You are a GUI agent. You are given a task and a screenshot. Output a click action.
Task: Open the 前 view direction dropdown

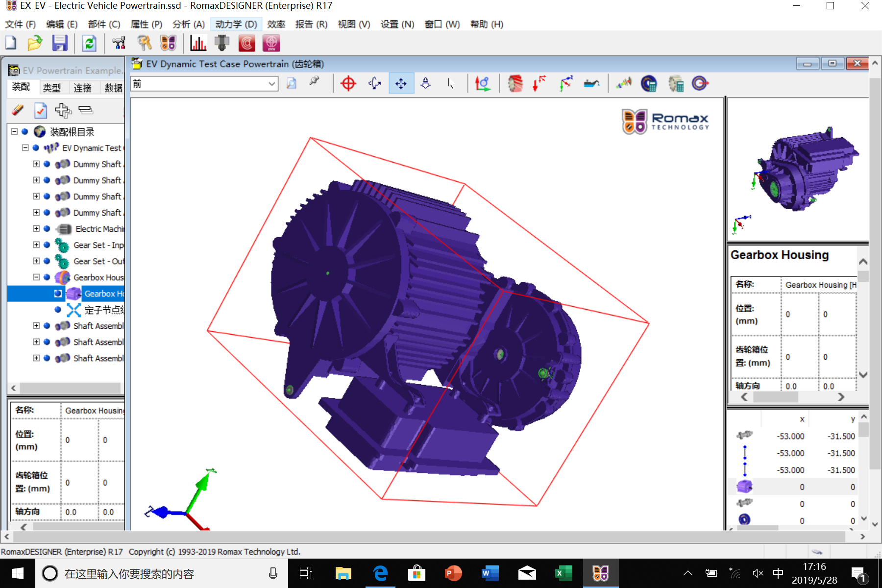271,84
